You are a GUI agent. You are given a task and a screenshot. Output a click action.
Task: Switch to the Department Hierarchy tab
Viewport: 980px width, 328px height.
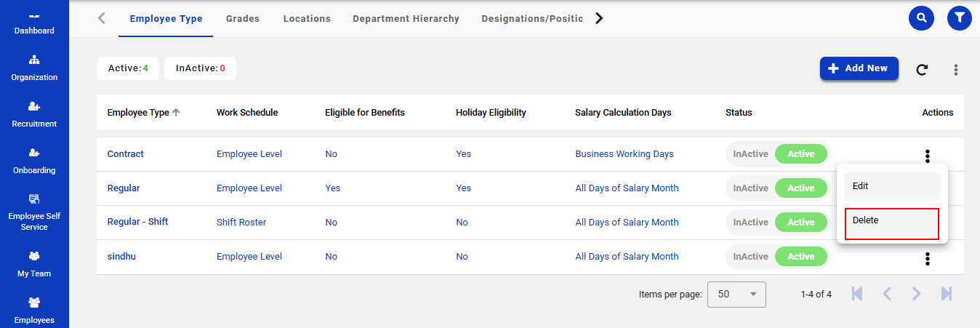406,19
